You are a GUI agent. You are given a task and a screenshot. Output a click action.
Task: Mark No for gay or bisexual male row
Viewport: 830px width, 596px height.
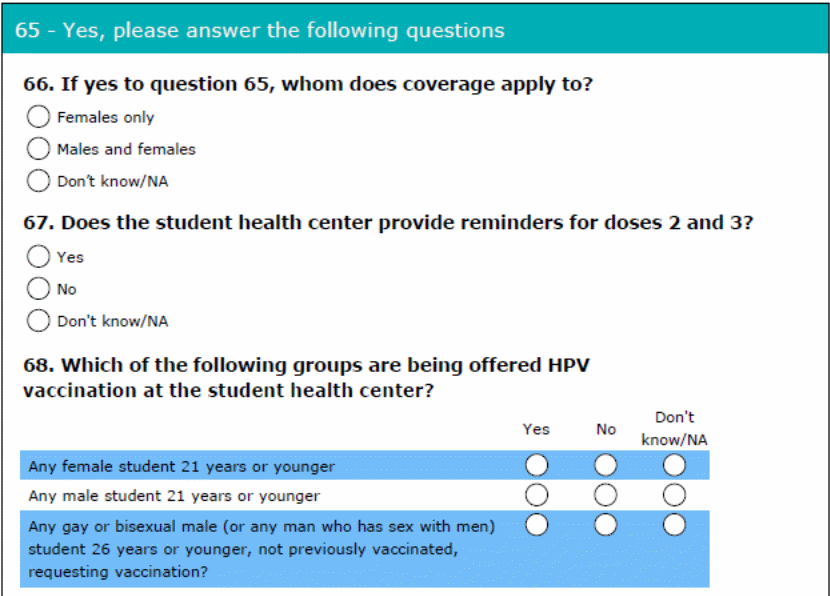(x=606, y=525)
